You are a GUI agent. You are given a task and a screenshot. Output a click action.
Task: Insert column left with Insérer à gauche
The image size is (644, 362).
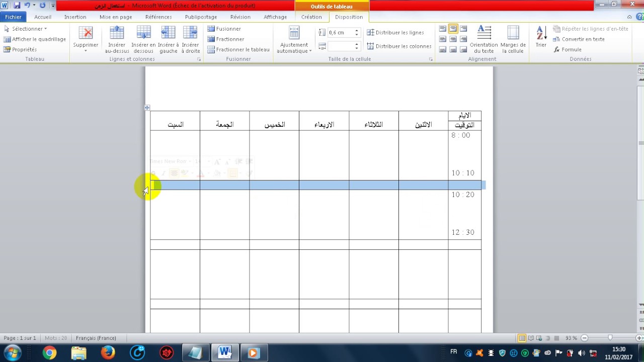tap(168, 40)
